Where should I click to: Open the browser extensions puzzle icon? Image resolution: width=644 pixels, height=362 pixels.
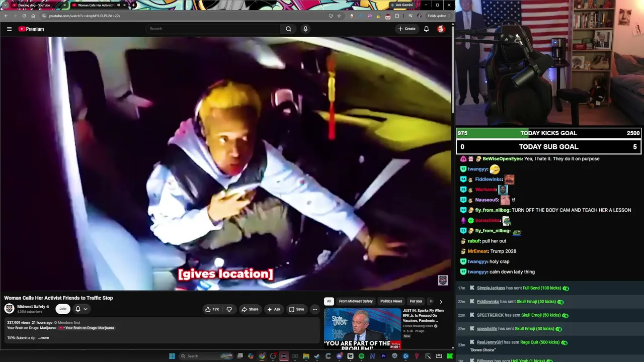coord(397,16)
